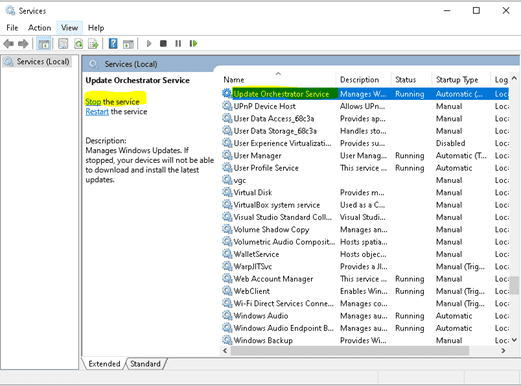The height and width of the screenshot is (386, 521).
Task: Toggle the Show/Hide Action Pane icon
Action: (x=128, y=44)
